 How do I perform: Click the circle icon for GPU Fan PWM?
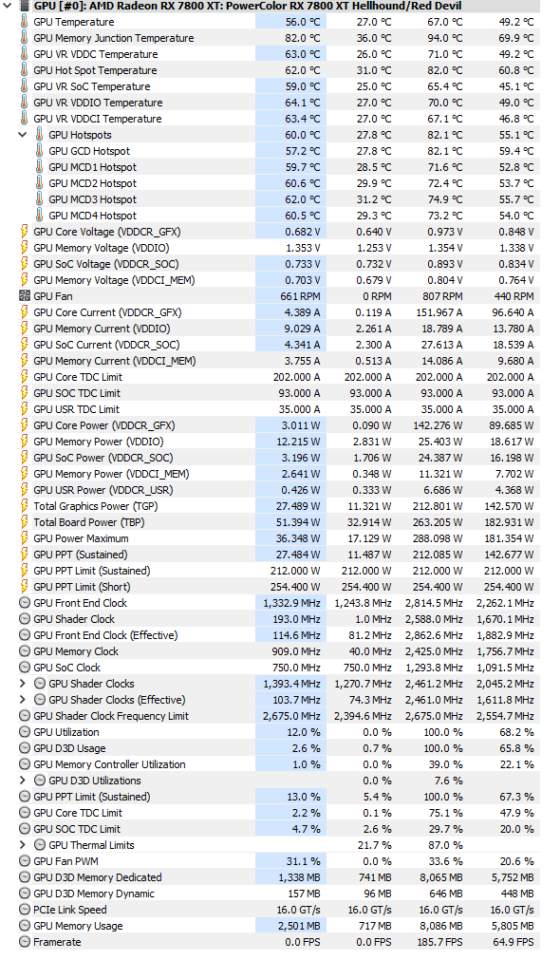click(x=25, y=861)
